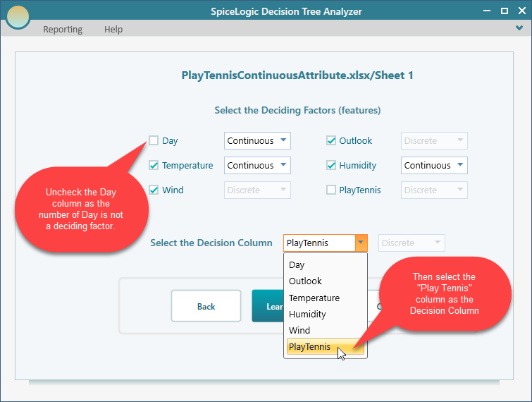The image size is (532, 402).
Task: Click the SpiceLogic round app logo icon
Action: [x=18, y=17]
